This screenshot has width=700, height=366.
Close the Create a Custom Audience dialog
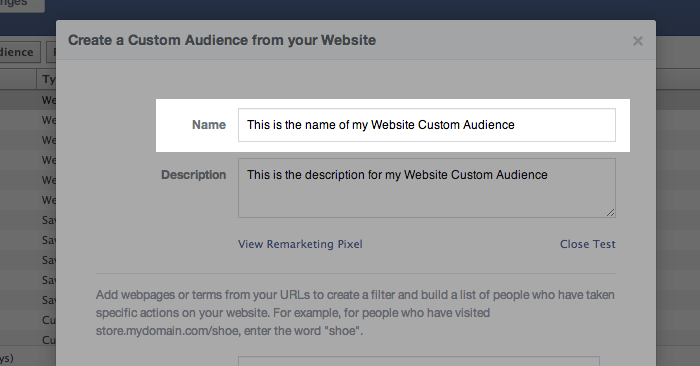point(638,41)
